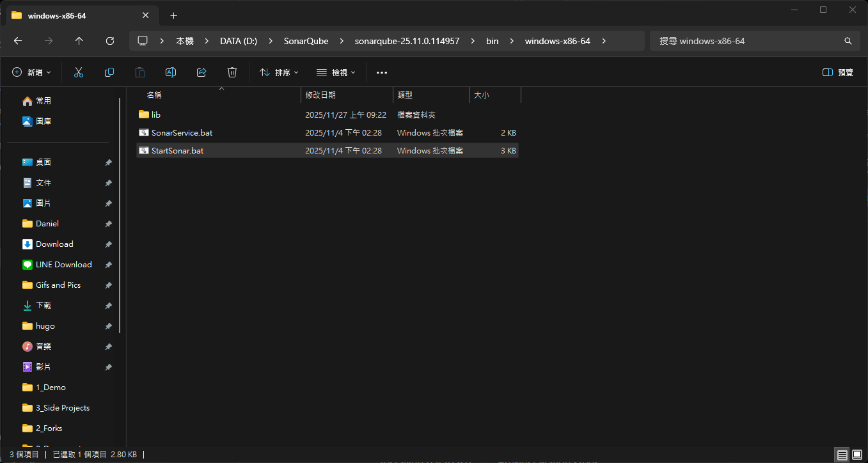Add a new tab with plus button
The height and width of the screenshot is (463, 868).
pyautogui.click(x=173, y=15)
